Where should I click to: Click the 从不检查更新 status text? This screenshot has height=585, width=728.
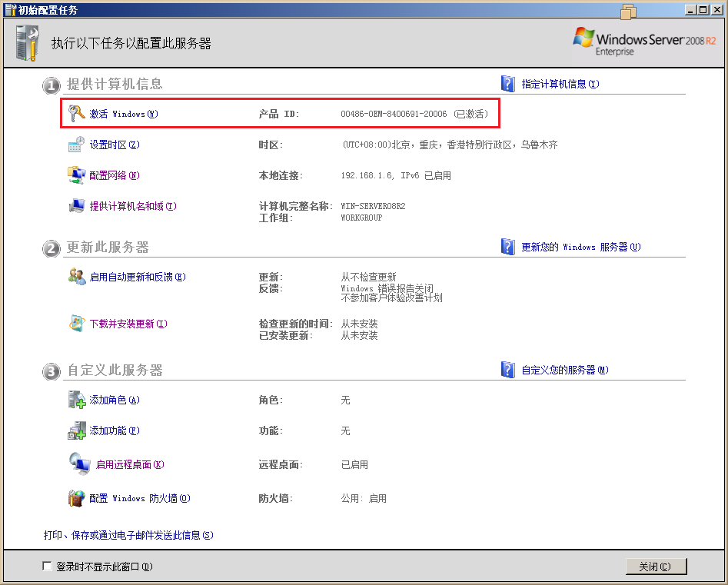point(369,278)
